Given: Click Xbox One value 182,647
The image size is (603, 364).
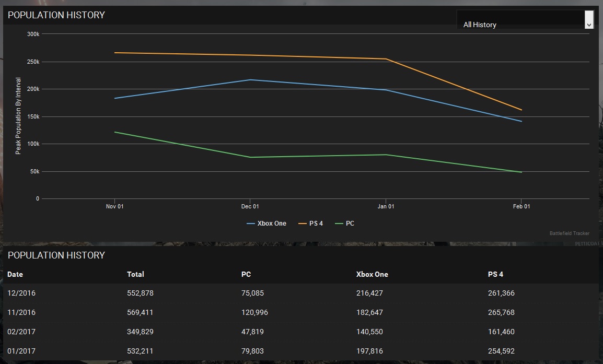Looking at the screenshot, I should pyautogui.click(x=369, y=312).
